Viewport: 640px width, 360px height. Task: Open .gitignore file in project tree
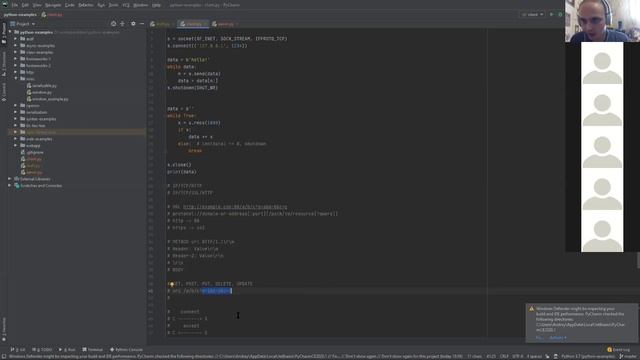(x=32, y=152)
